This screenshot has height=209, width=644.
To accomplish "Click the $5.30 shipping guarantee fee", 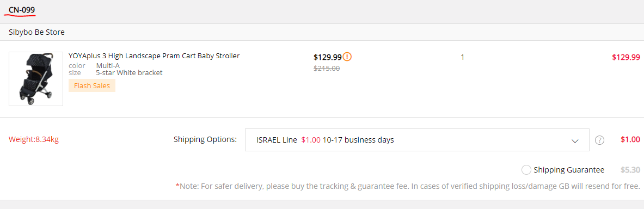I will pyautogui.click(x=630, y=170).
